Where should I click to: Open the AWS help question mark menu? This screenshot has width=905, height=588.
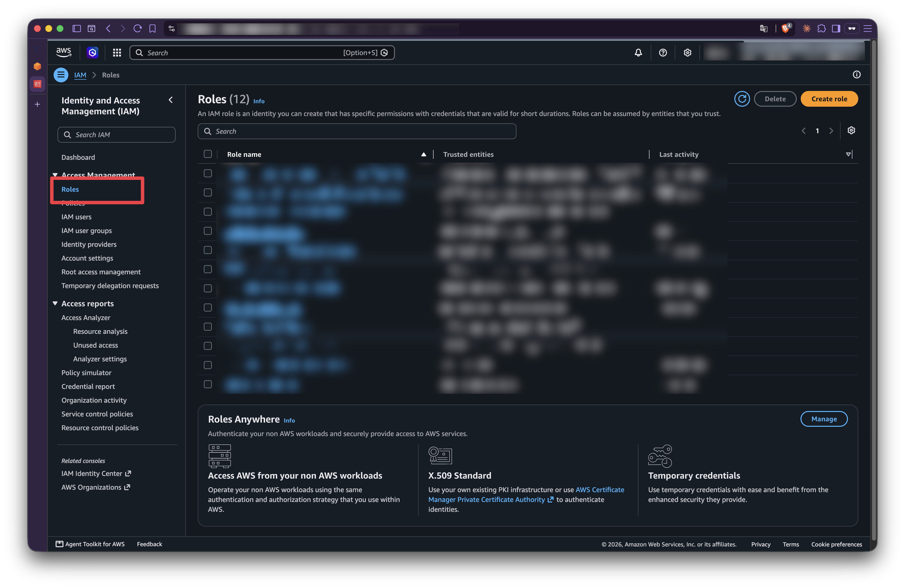pyautogui.click(x=663, y=52)
